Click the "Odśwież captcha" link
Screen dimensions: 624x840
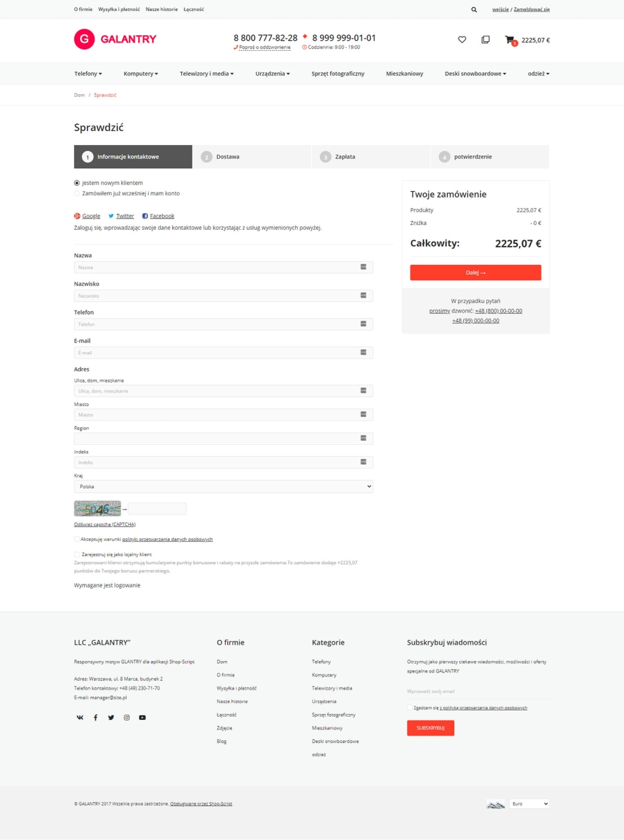click(x=104, y=525)
